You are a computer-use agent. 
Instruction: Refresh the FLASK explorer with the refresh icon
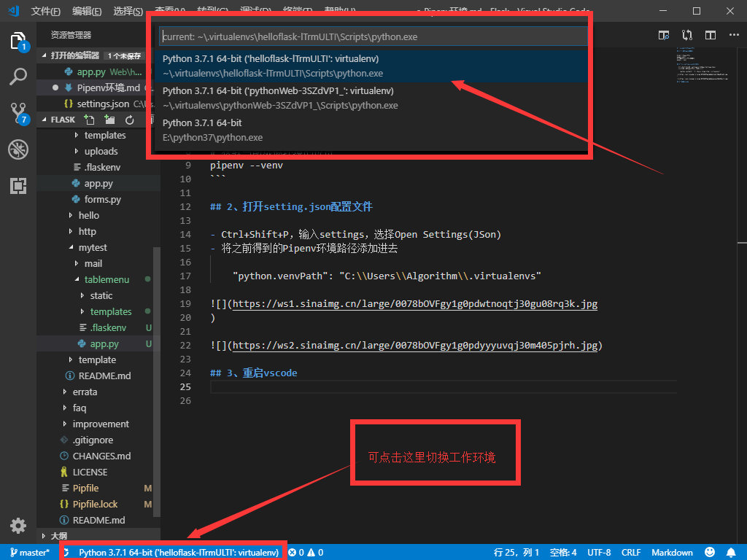(131, 119)
